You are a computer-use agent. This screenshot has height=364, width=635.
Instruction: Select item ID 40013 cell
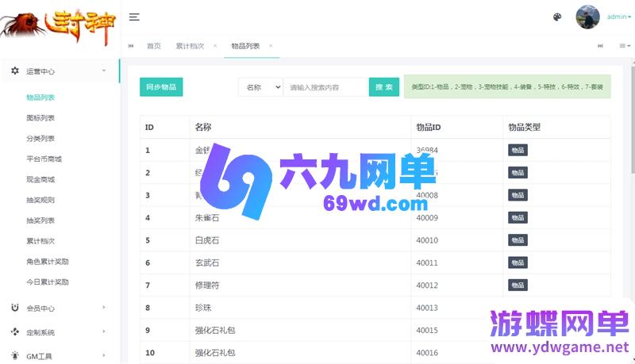point(457,308)
